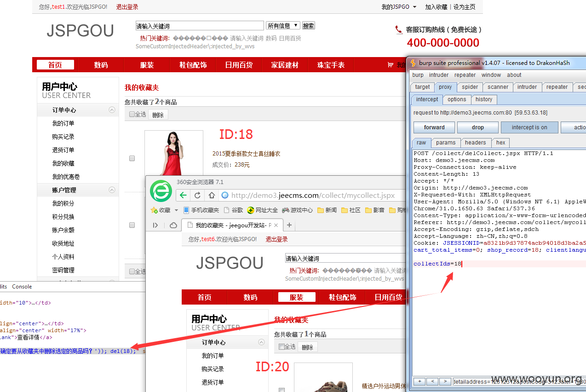Click the Burp Suite title bar logo
The height and width of the screenshot is (392, 586).
coord(413,63)
